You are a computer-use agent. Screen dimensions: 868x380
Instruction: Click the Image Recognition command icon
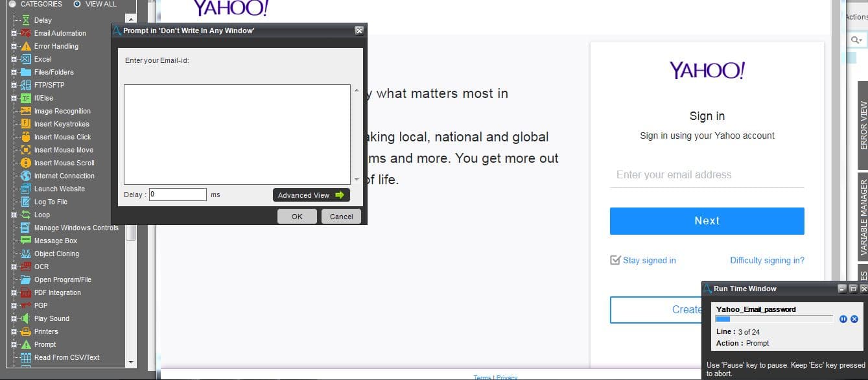point(26,111)
